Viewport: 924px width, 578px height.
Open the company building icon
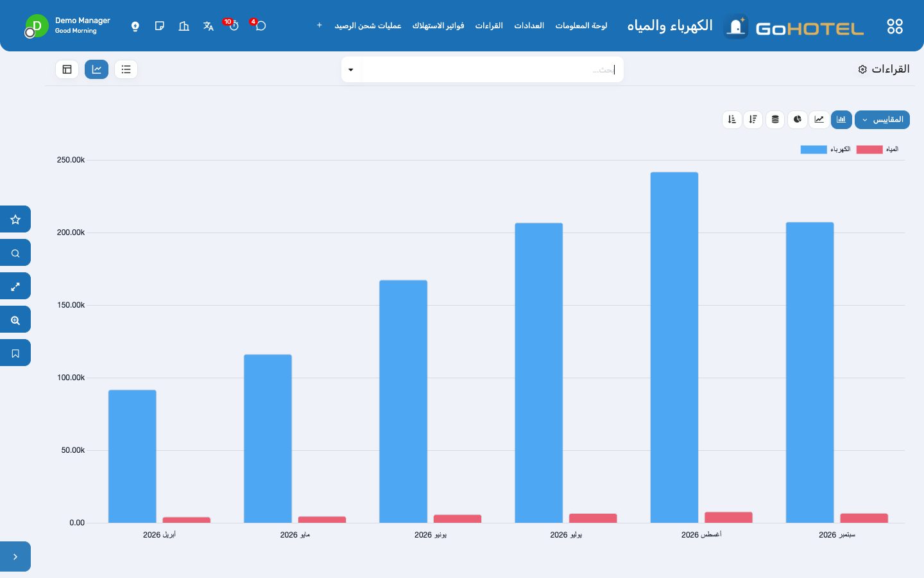click(x=184, y=26)
